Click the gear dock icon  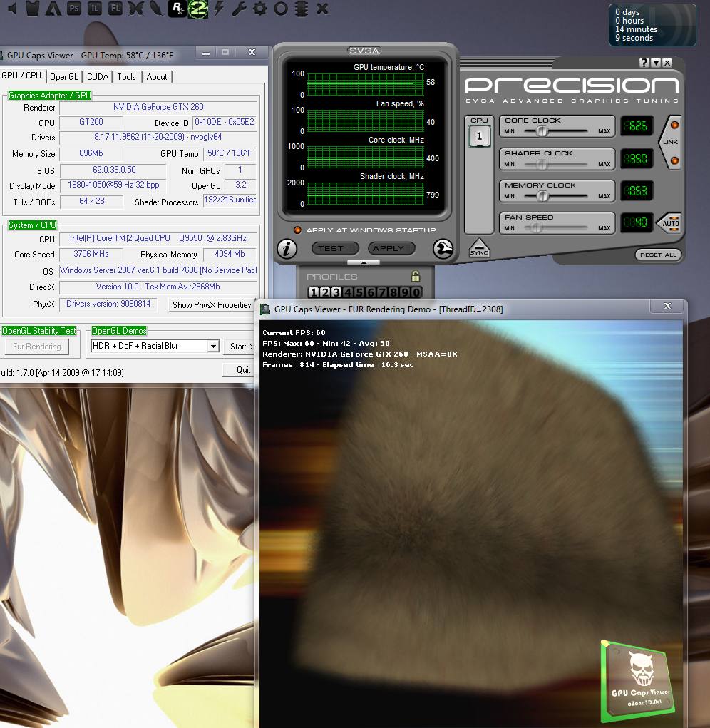tap(260, 9)
